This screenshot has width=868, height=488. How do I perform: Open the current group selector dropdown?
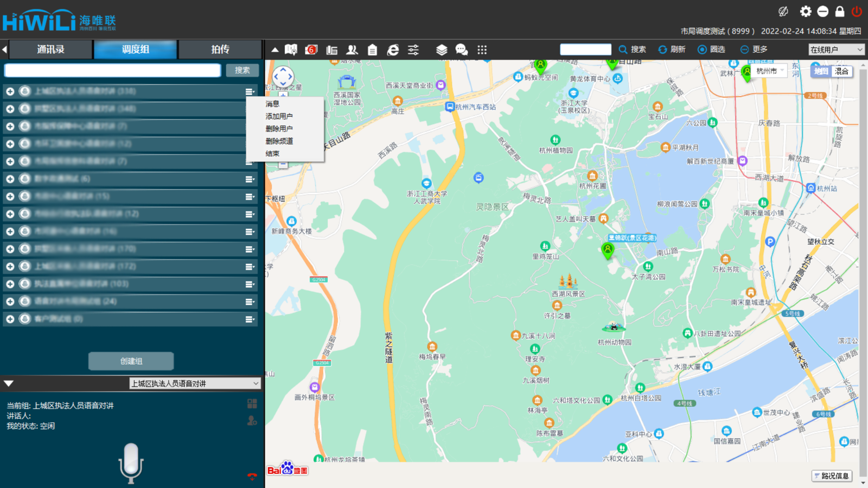pos(195,383)
